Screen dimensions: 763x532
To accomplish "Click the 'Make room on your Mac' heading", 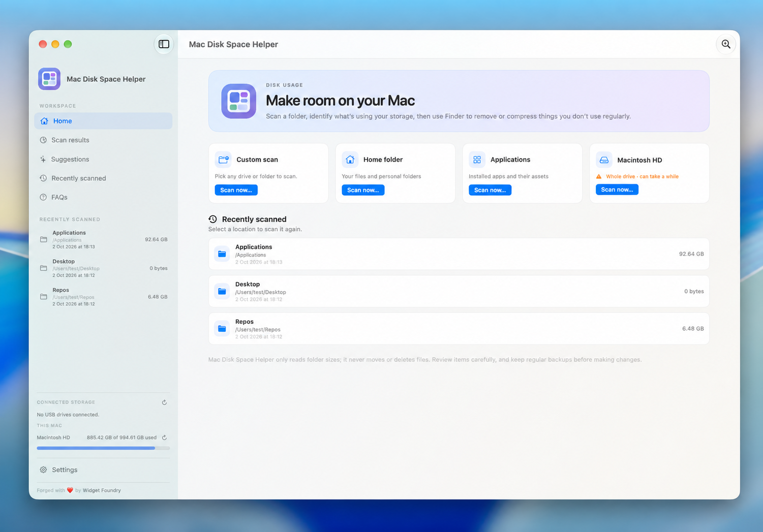I will tap(340, 101).
